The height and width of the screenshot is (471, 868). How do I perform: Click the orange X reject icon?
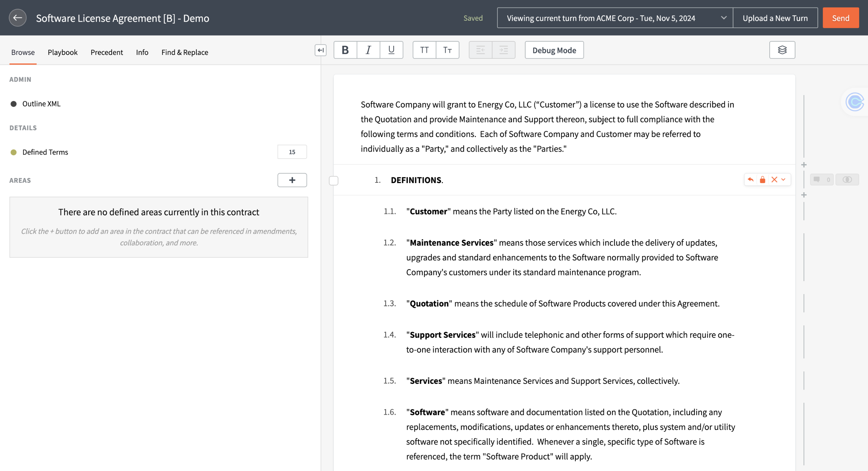(774, 180)
